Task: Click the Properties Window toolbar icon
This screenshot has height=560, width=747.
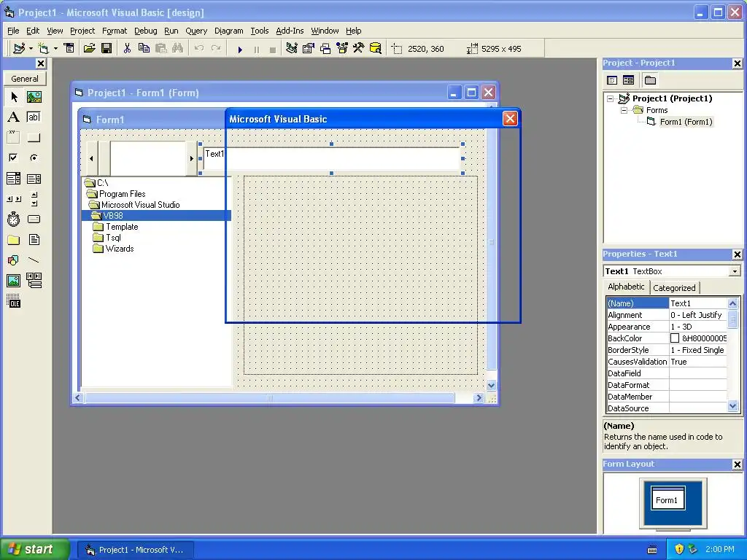Action: [309, 49]
